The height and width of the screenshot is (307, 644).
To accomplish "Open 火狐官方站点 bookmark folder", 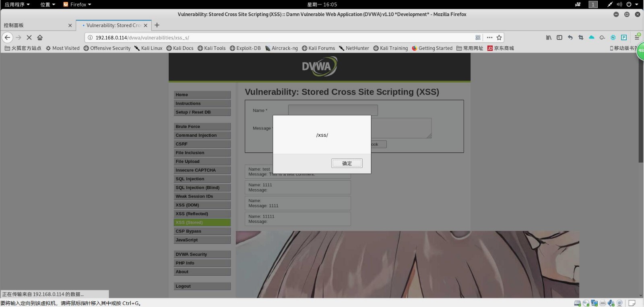I will click(x=23, y=48).
